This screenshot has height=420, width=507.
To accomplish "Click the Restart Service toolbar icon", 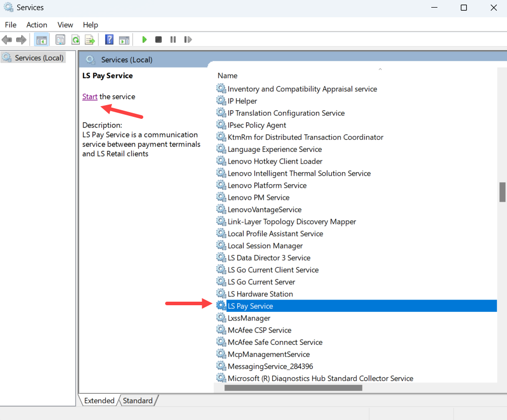I will [x=188, y=40].
